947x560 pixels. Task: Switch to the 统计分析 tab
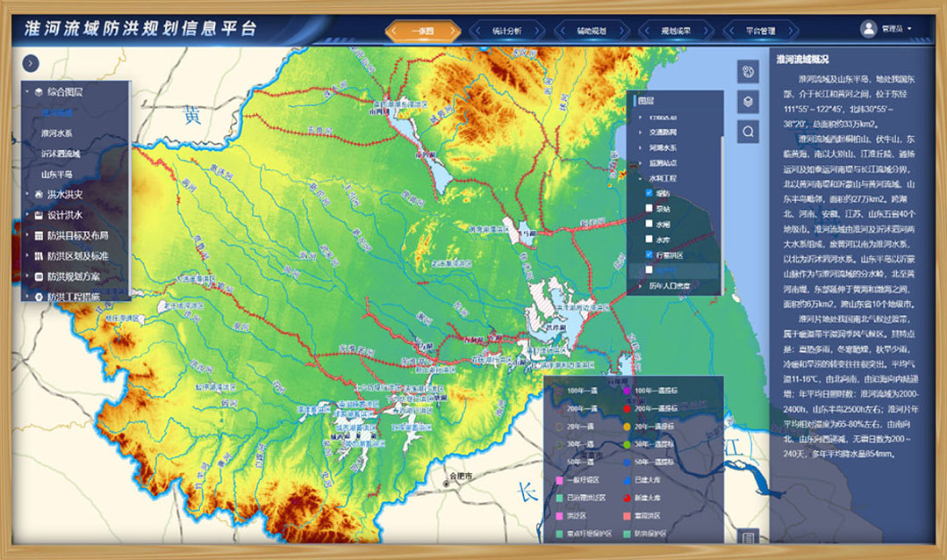coord(506,31)
